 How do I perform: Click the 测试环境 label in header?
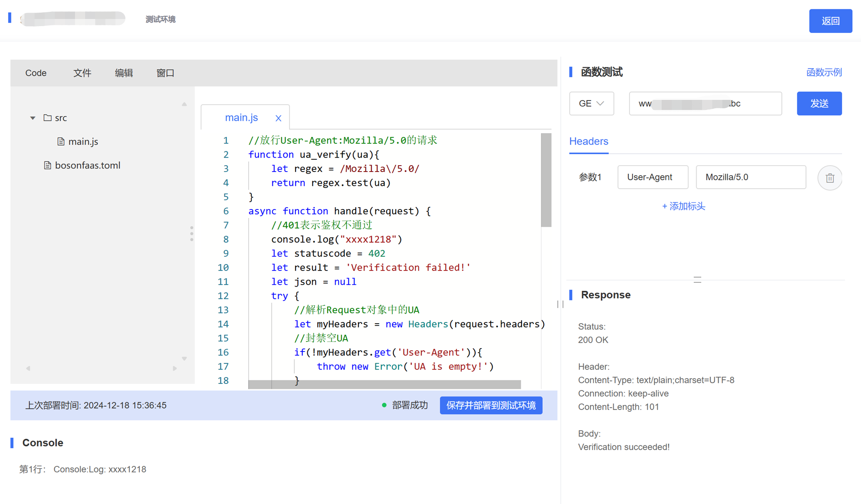point(160,19)
